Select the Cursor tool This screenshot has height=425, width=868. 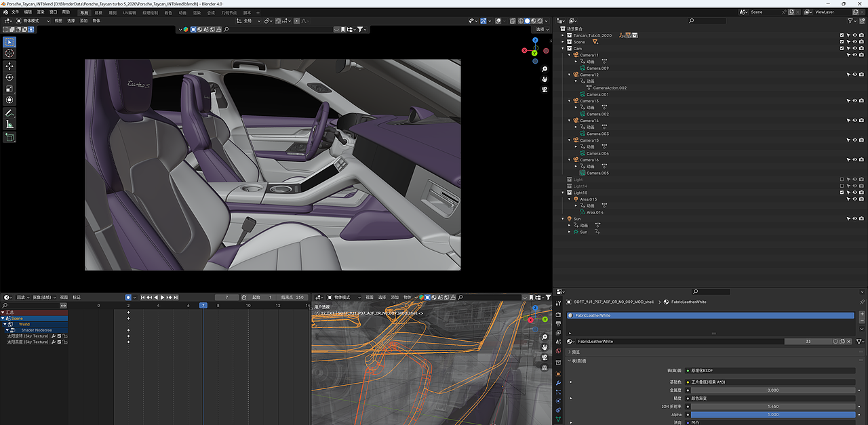pos(9,53)
